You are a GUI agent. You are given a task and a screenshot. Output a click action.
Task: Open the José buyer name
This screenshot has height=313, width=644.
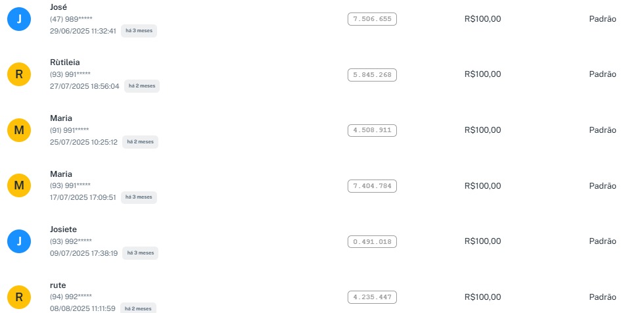click(59, 7)
